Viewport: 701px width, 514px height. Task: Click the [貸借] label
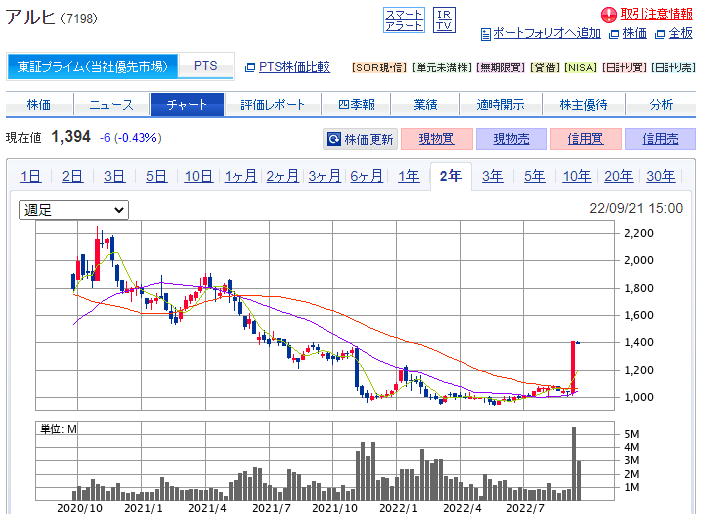[x=545, y=67]
